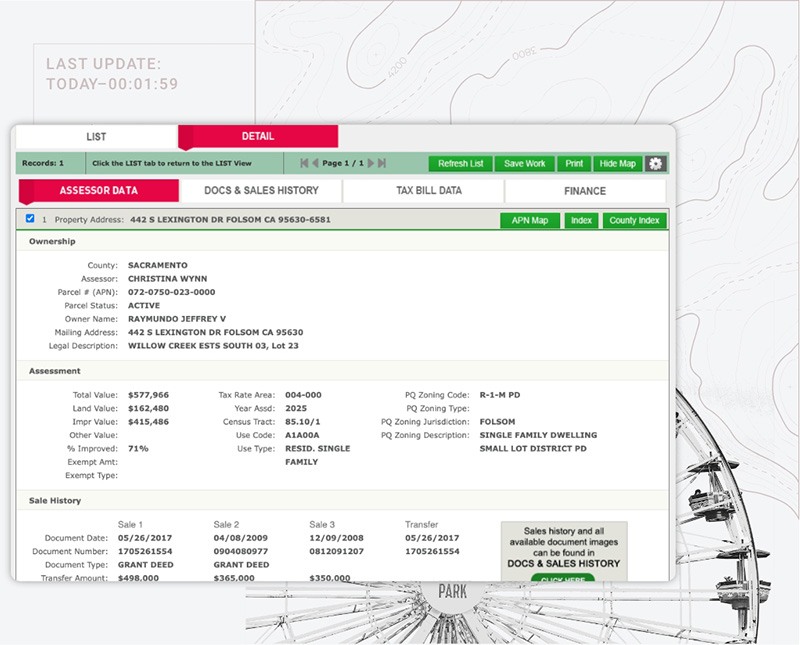The image size is (800, 645).
Task: Select the total value $577,966
Action: tap(148, 395)
